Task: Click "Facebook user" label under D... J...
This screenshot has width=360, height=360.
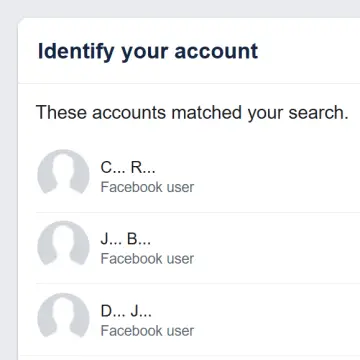Action: pyautogui.click(x=147, y=331)
